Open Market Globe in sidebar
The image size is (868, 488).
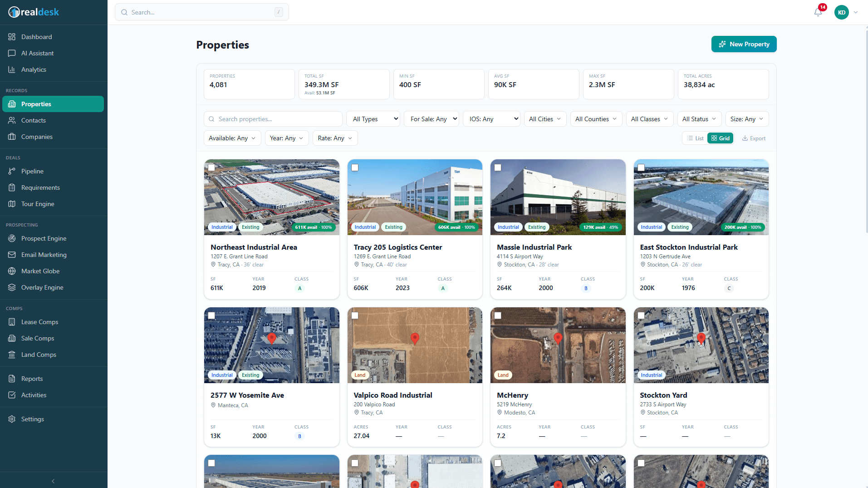[53, 271]
